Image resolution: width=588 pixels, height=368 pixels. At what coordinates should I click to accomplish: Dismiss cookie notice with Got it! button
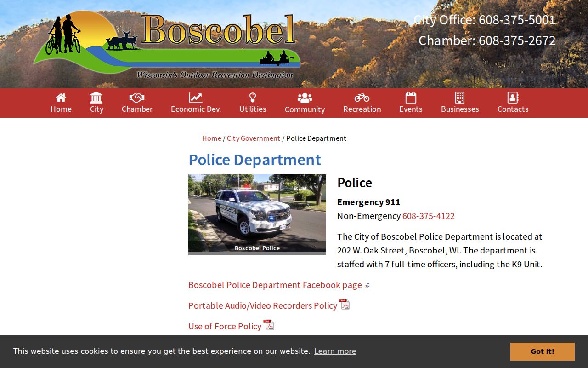543,351
